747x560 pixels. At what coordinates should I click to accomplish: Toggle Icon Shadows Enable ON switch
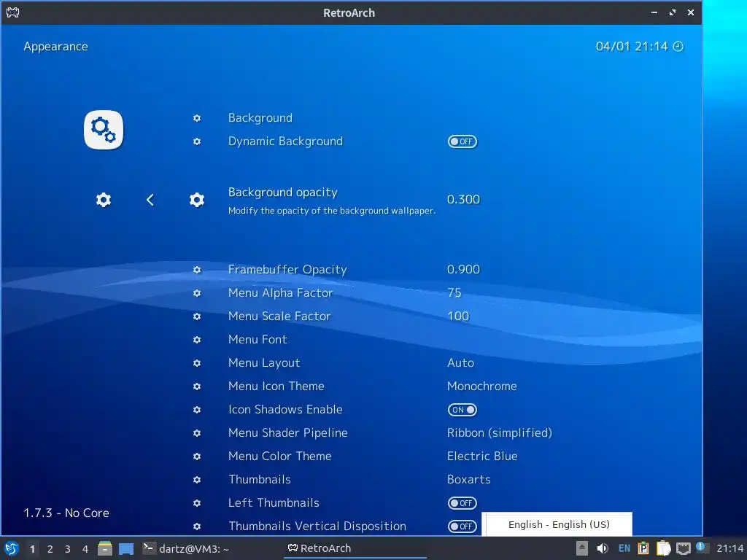coord(462,410)
